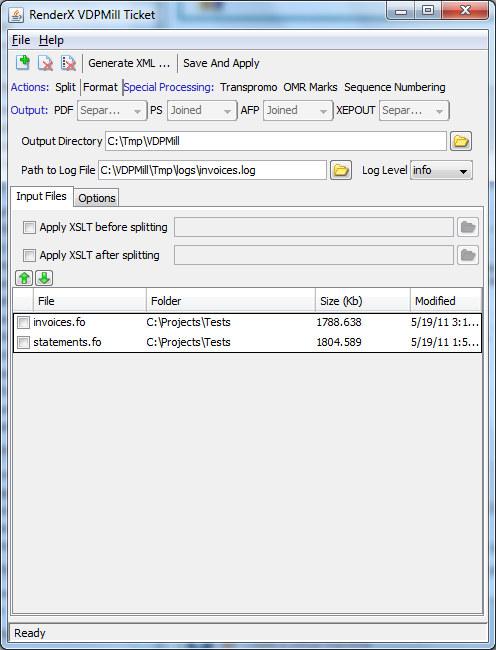Viewport: 496px width, 650px height.
Task: Toggle OMR Marks special processing
Action: tap(310, 87)
